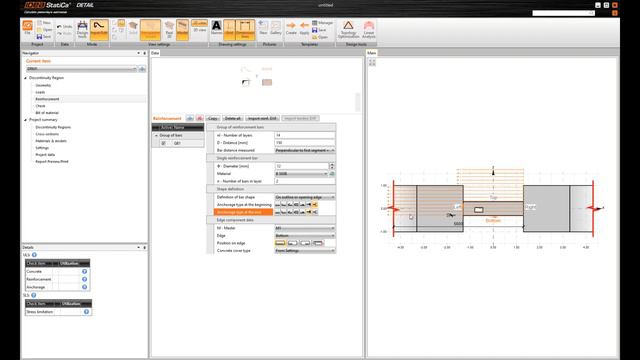640x360 pixels.
Task: Toggle the Names drawing setting
Action: click(x=216, y=28)
